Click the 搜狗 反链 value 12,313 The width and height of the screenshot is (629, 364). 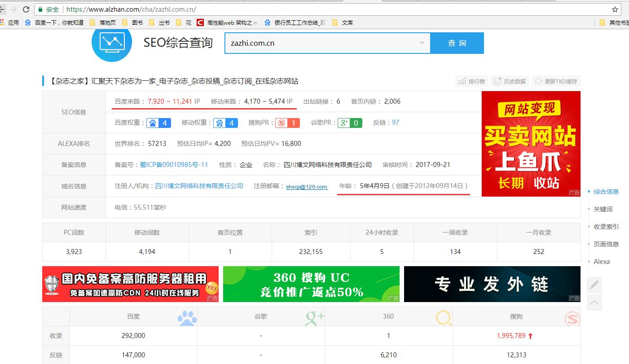516,355
